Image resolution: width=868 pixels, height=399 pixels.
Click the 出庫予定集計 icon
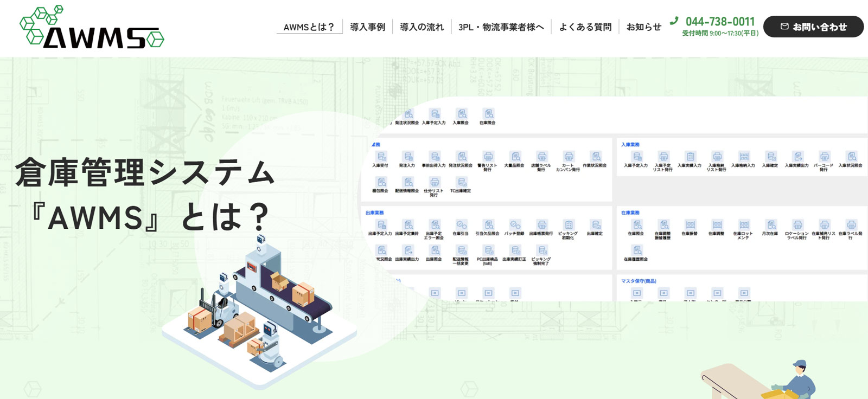408,224
